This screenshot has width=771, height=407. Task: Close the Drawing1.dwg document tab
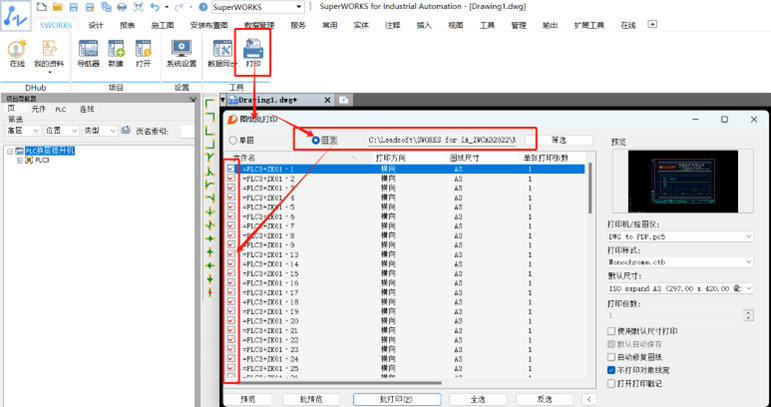pyautogui.click(x=327, y=100)
